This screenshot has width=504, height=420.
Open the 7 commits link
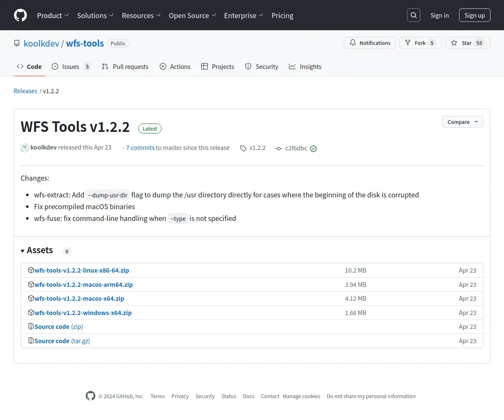[x=140, y=148]
